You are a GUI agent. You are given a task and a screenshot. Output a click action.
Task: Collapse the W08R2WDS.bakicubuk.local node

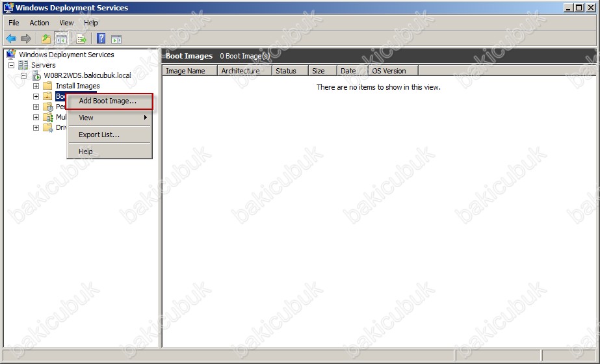[x=23, y=75]
